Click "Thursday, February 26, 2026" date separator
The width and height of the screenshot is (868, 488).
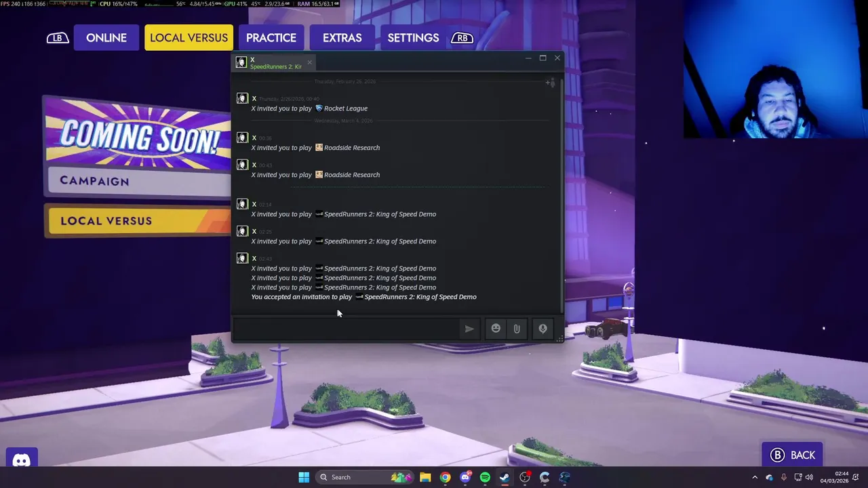pos(344,81)
